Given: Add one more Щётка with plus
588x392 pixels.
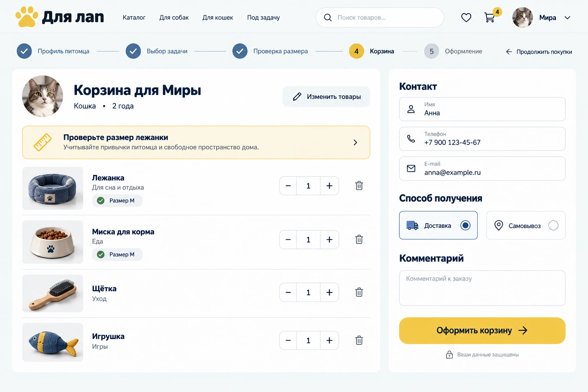Looking at the screenshot, I should 329,292.
